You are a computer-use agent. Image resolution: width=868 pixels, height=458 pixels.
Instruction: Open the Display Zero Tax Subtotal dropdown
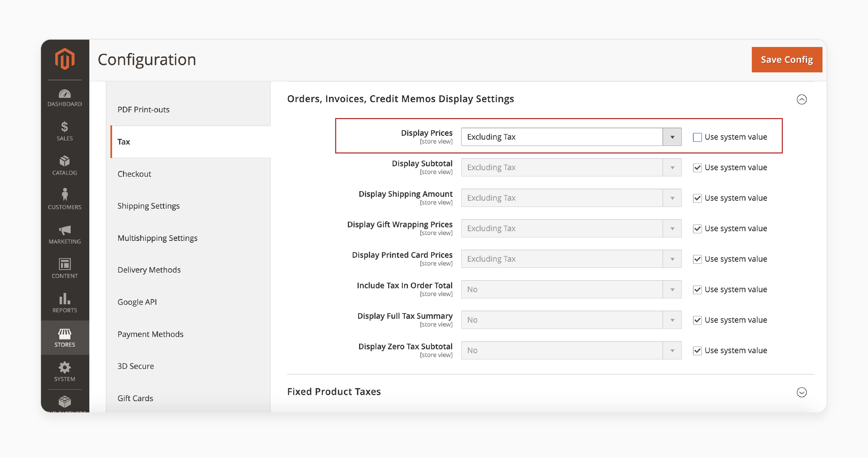[x=571, y=351]
